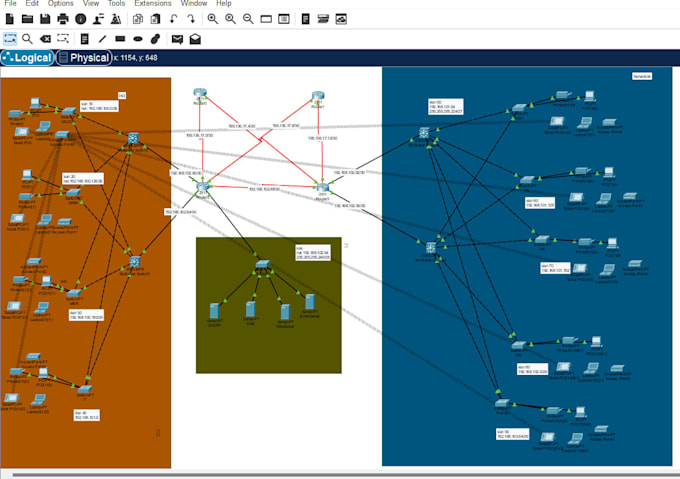Viewport: 680px width, 479px height.
Task: Select the Draw Rectangle tool
Action: click(x=120, y=39)
